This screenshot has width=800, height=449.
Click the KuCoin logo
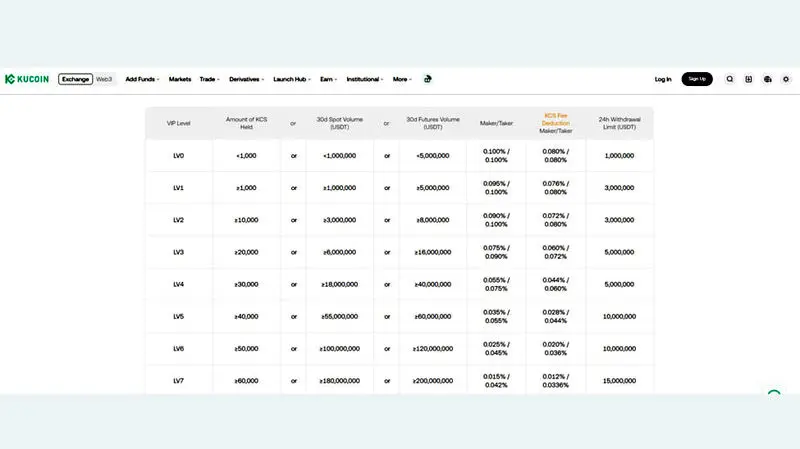click(x=28, y=79)
